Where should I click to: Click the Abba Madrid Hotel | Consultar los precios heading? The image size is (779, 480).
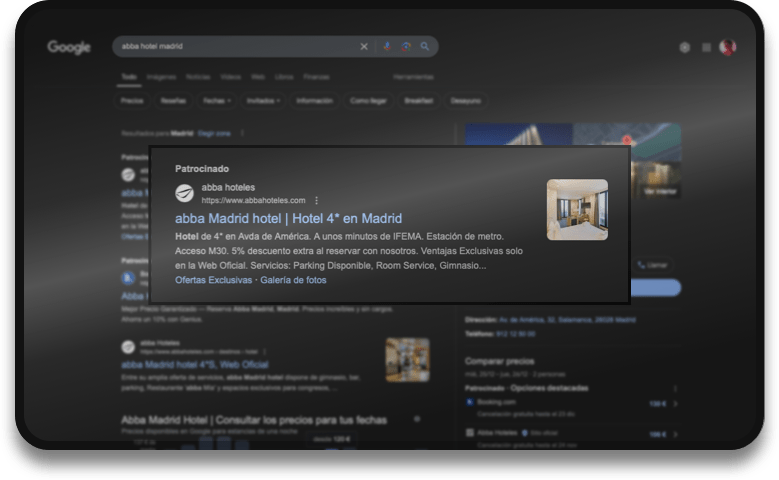[254, 420]
